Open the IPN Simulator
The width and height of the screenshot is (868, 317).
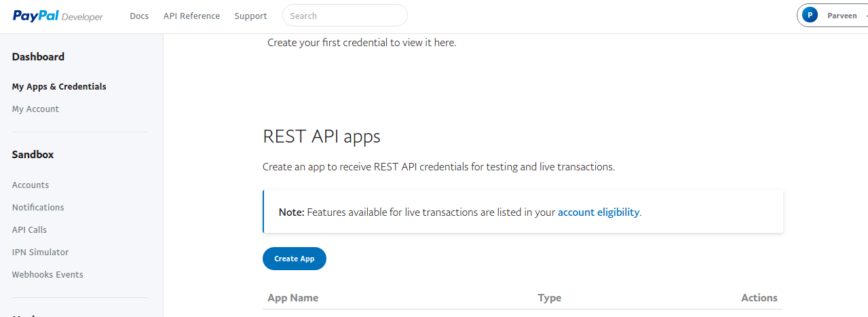(x=40, y=252)
